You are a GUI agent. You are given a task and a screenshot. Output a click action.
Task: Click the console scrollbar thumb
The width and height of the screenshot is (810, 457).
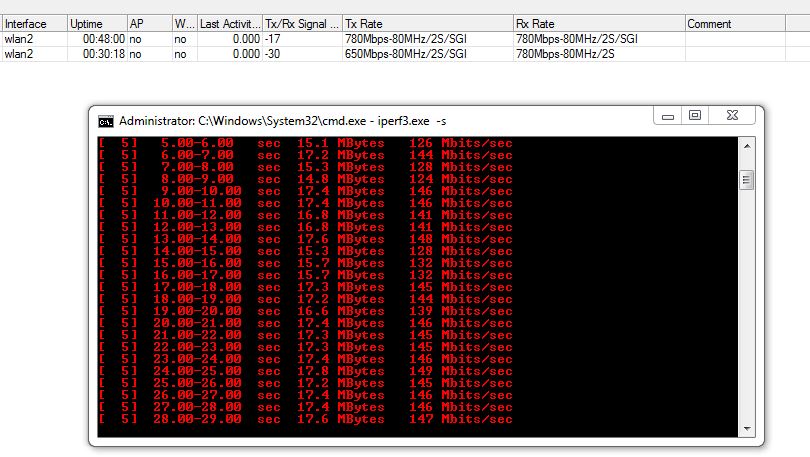746,180
